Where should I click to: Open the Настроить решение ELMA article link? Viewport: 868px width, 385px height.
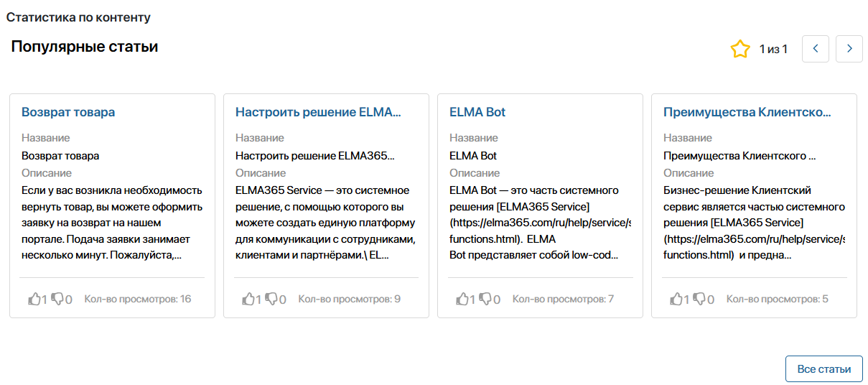point(318,112)
